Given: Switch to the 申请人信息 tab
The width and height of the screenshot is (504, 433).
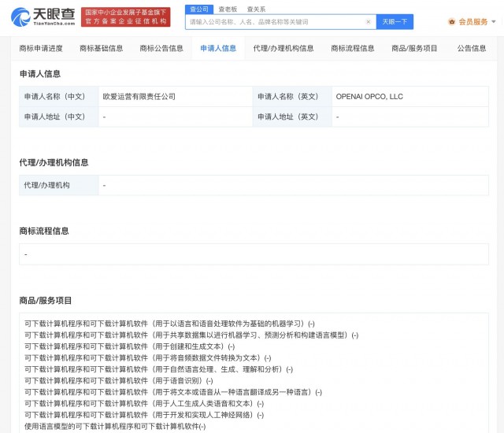Looking at the screenshot, I should tap(218, 49).
